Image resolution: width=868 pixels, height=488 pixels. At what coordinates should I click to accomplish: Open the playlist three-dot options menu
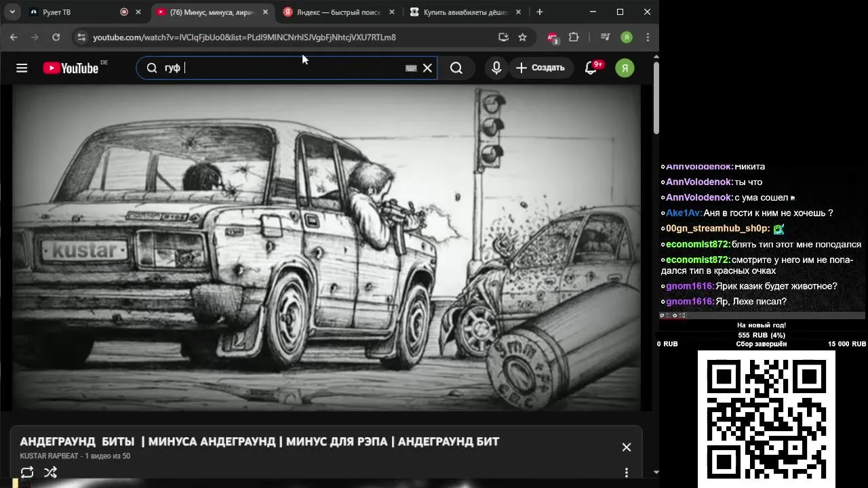(x=627, y=472)
